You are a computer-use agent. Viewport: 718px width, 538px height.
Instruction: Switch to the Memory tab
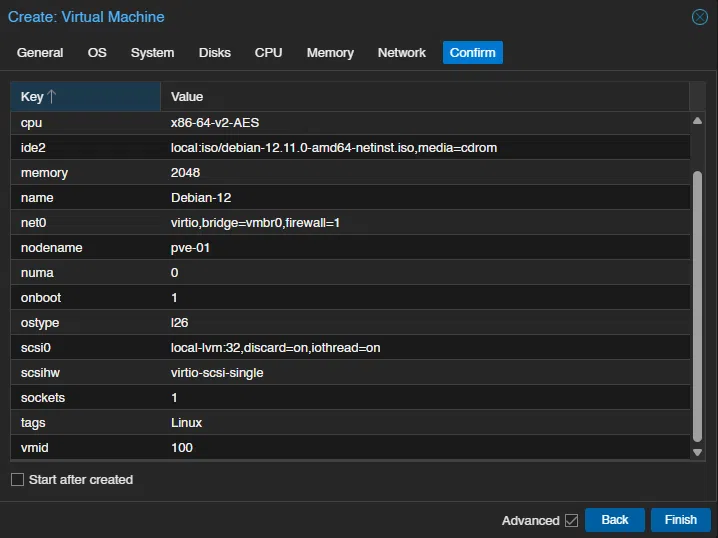pyautogui.click(x=330, y=53)
